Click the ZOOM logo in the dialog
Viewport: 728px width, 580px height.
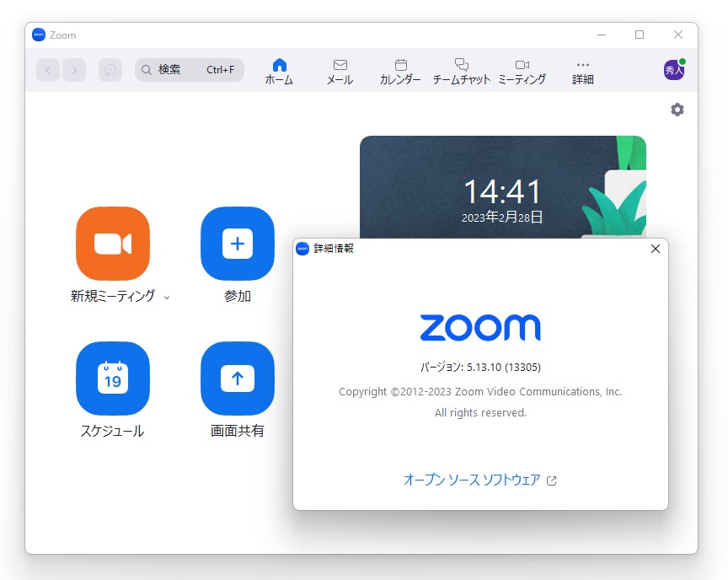coord(480,327)
